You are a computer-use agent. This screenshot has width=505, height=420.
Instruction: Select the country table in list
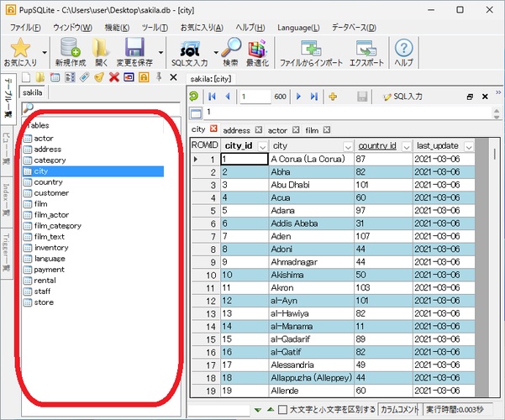[48, 182]
